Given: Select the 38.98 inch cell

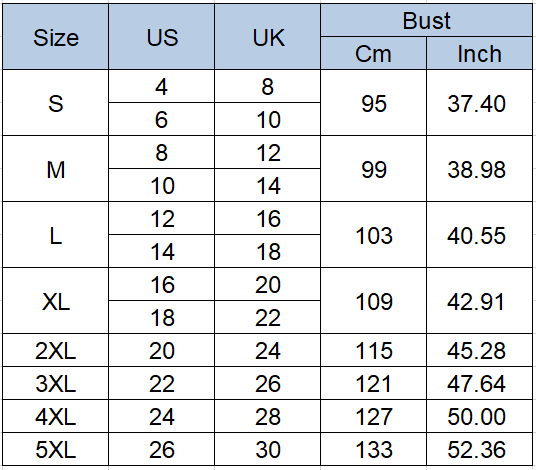Looking at the screenshot, I should click(x=479, y=169).
